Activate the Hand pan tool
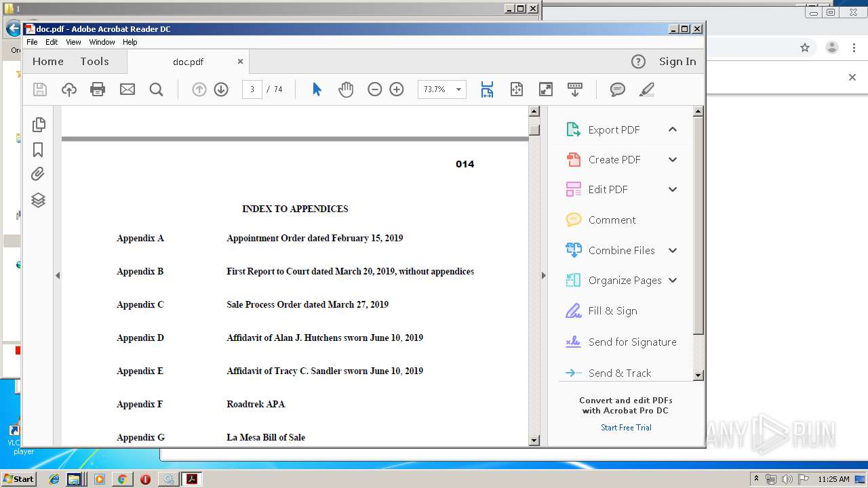868x488 pixels. pyautogui.click(x=346, y=89)
